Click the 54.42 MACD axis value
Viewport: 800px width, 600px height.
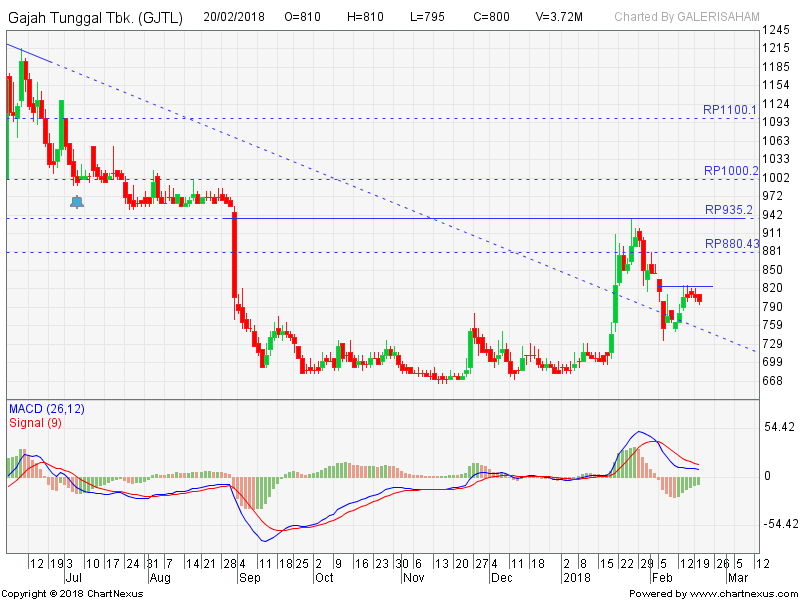point(778,427)
